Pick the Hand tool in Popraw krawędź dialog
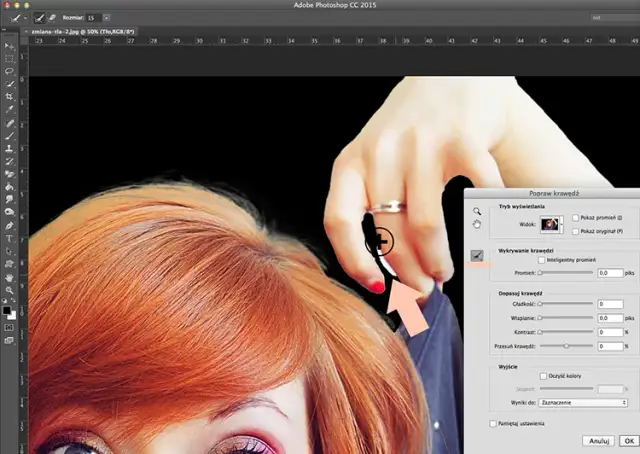 click(x=477, y=224)
